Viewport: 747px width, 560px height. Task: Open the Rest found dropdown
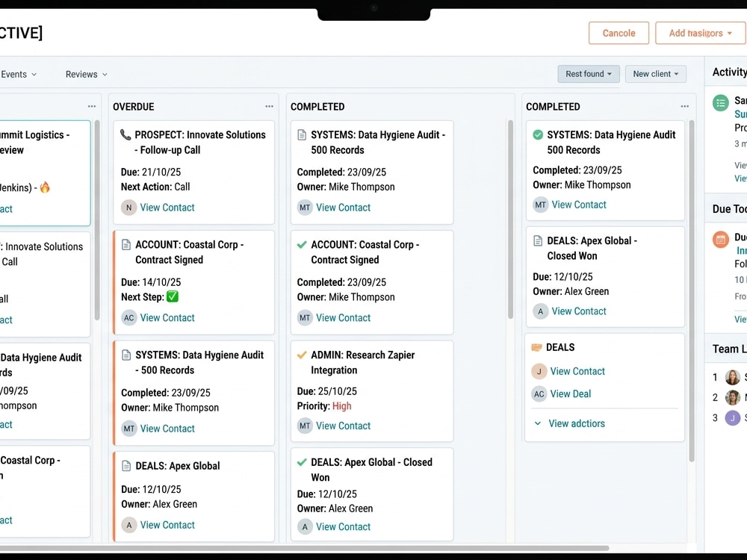(589, 74)
